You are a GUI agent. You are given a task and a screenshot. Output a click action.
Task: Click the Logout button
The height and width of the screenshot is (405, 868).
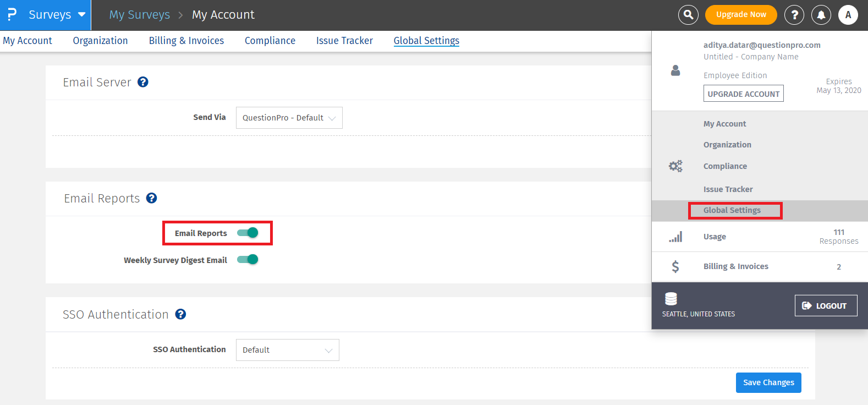[825, 306]
